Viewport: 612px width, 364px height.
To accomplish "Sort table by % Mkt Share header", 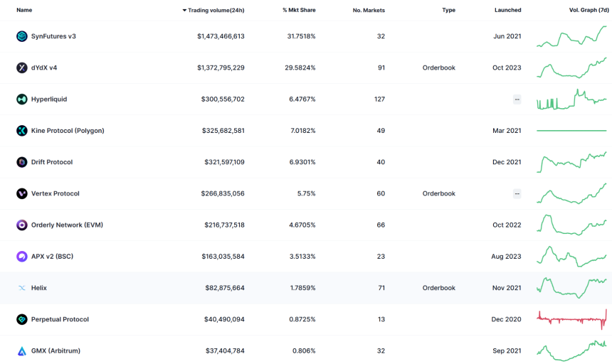I will pyautogui.click(x=299, y=10).
